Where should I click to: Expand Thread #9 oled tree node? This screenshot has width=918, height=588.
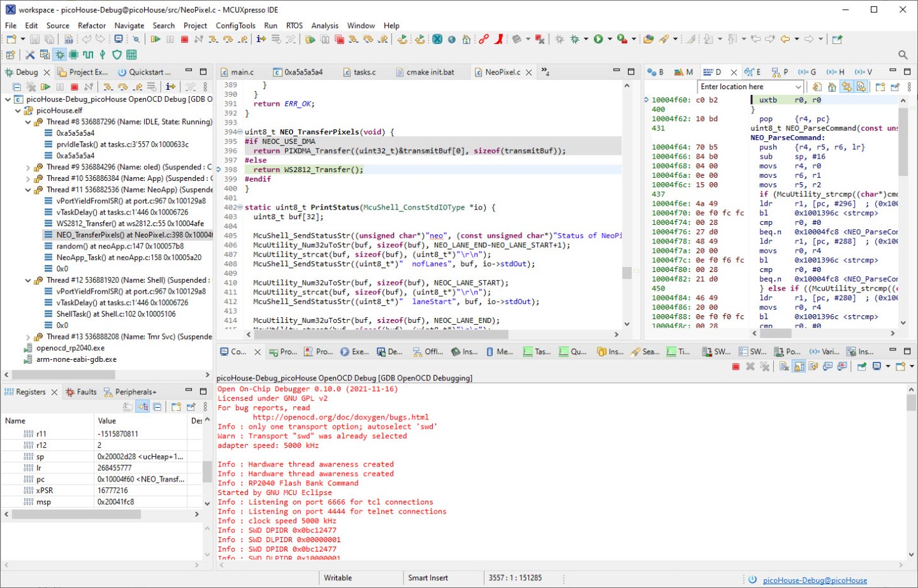(28, 168)
